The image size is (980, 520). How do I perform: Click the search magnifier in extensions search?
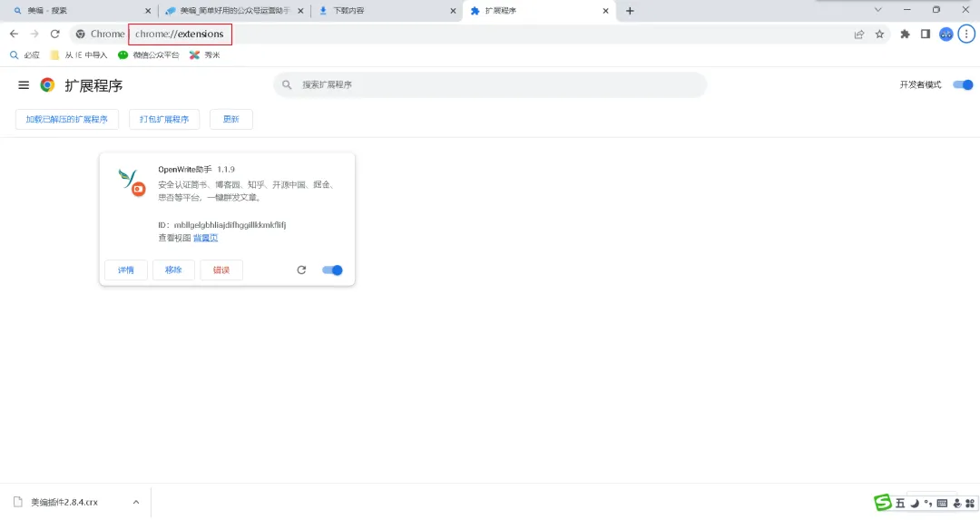pos(287,84)
